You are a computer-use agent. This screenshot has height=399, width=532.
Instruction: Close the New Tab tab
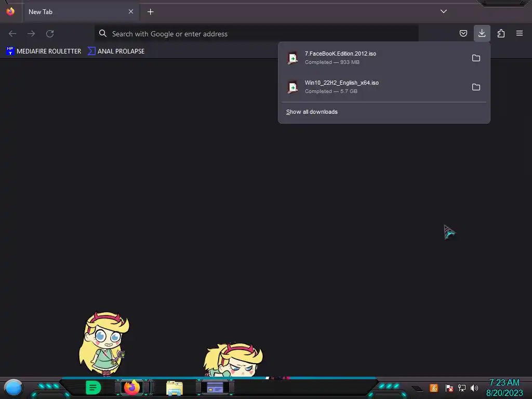click(130, 11)
